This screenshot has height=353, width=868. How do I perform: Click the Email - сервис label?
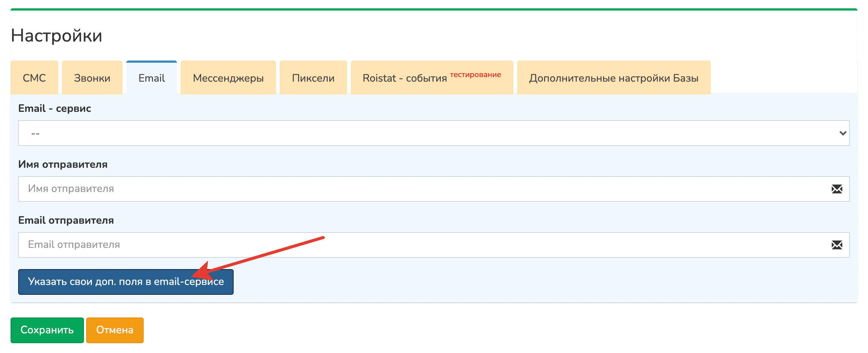coord(55,108)
